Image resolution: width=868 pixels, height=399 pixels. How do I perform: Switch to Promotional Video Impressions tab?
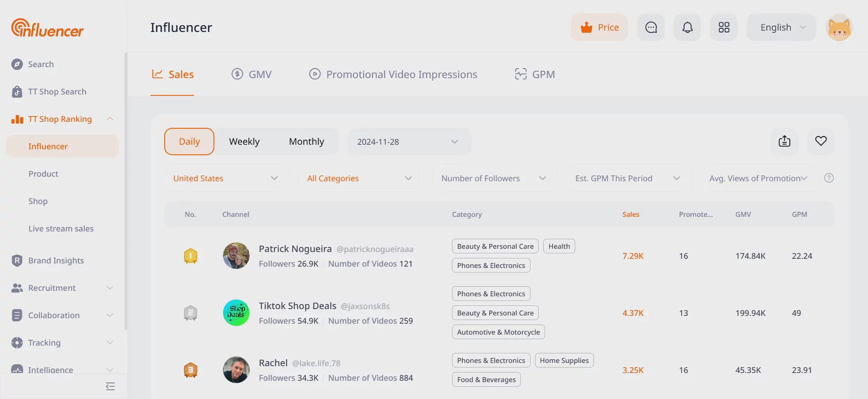pos(393,74)
